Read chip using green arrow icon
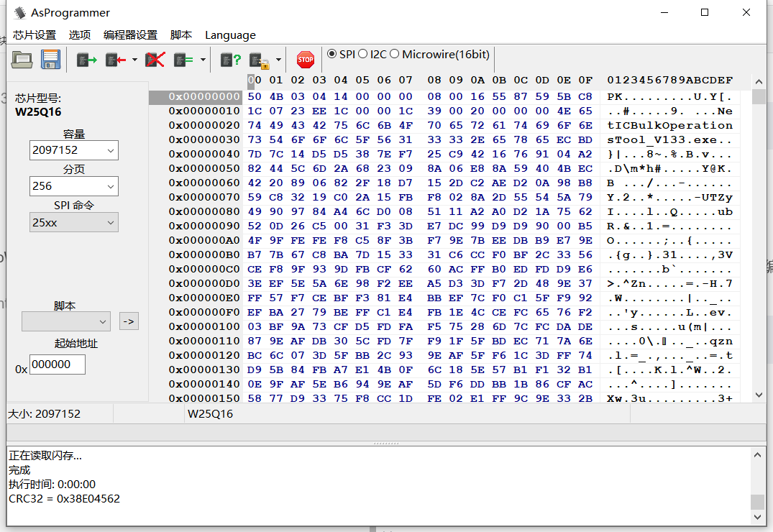 (x=87, y=60)
